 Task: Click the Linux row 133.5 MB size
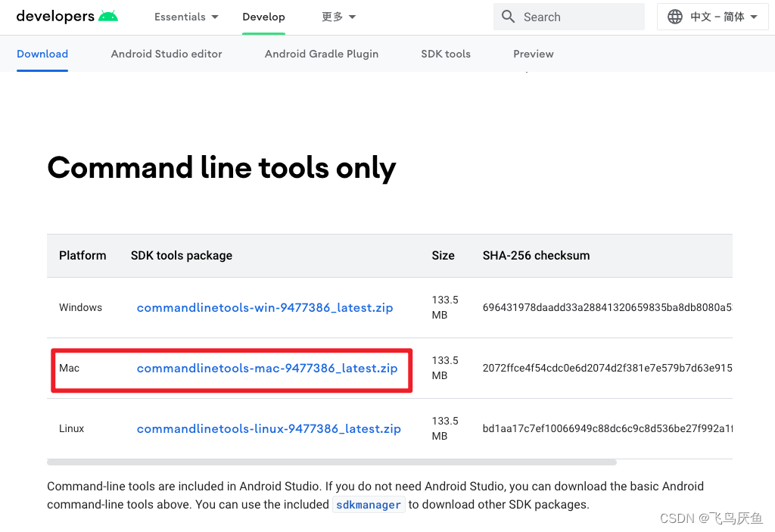(x=445, y=428)
